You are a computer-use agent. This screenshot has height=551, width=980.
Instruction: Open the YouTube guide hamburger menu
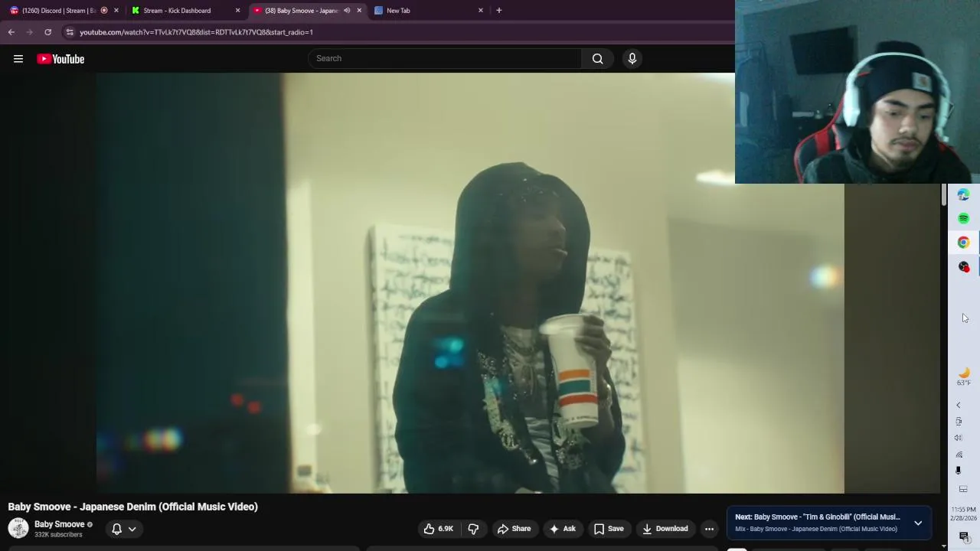[18, 59]
